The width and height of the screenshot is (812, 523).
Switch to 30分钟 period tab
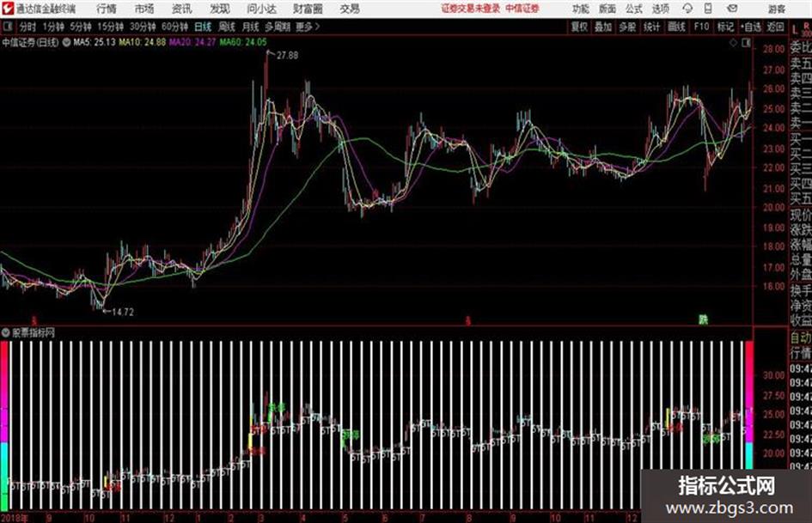pos(143,27)
